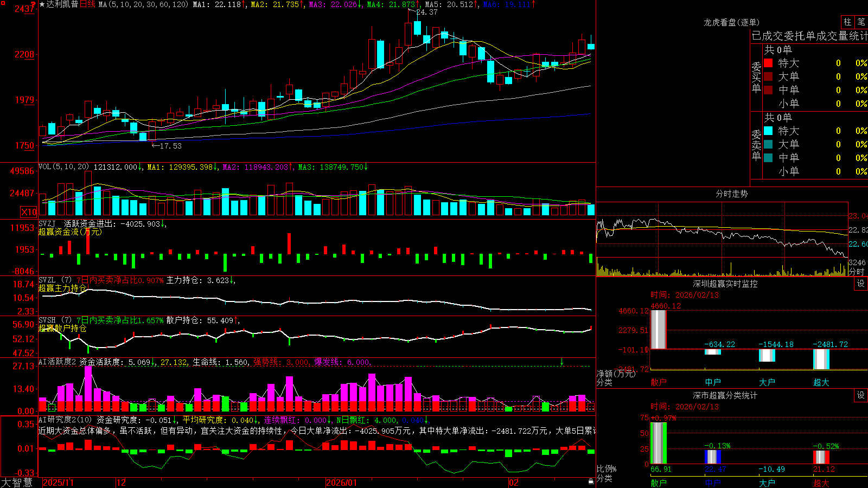Click the 已成交委托单成交量统计 header

[809, 36]
